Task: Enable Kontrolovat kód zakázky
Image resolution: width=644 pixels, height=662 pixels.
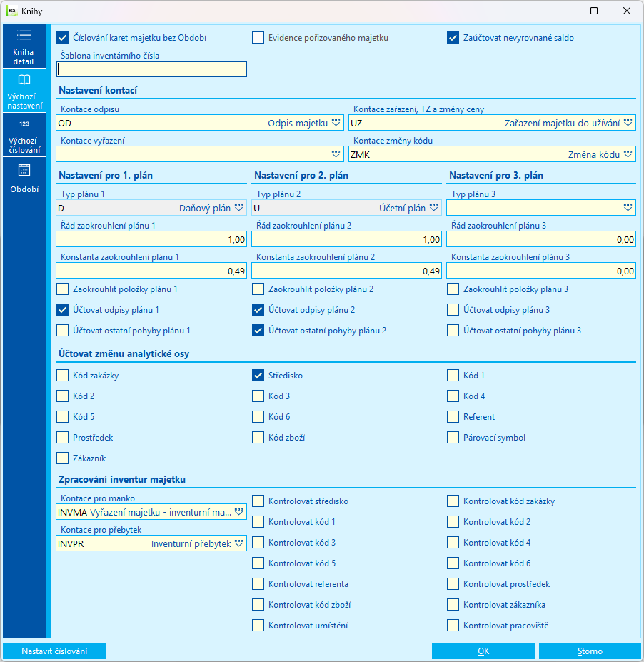Action: 453,501
